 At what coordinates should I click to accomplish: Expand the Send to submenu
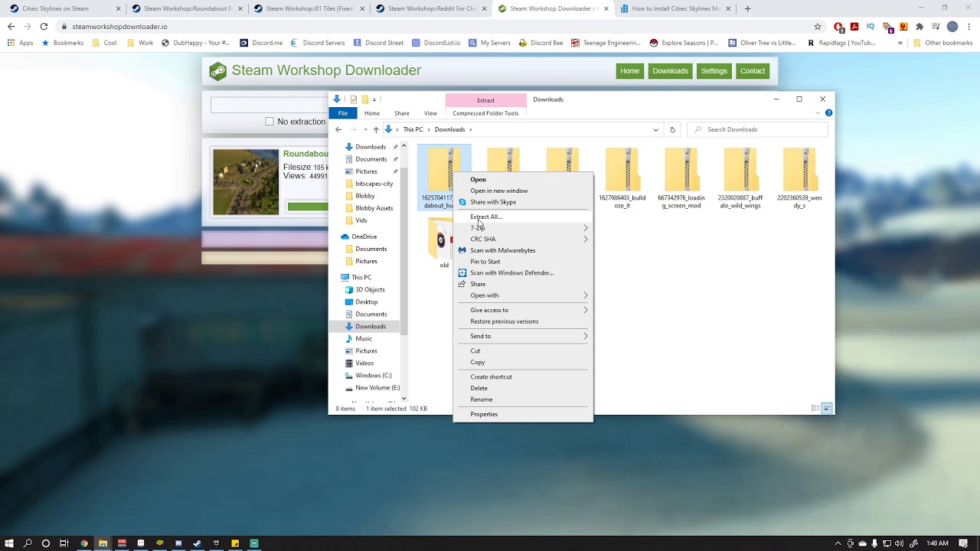tap(586, 336)
